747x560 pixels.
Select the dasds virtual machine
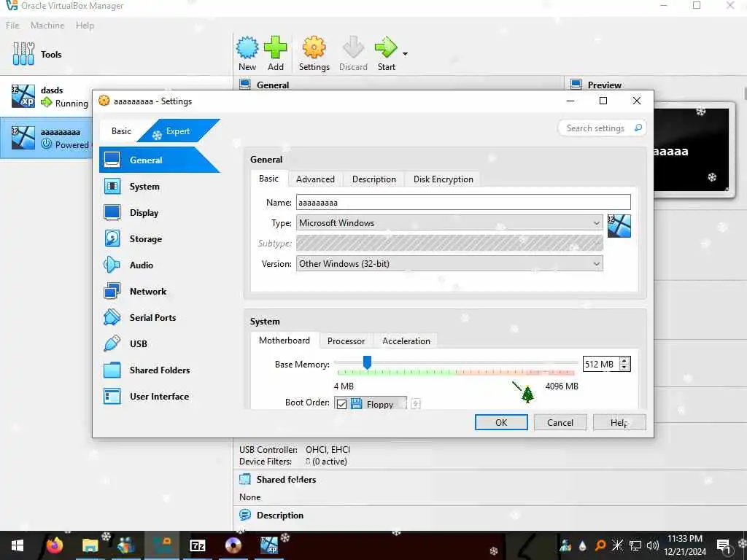46,96
